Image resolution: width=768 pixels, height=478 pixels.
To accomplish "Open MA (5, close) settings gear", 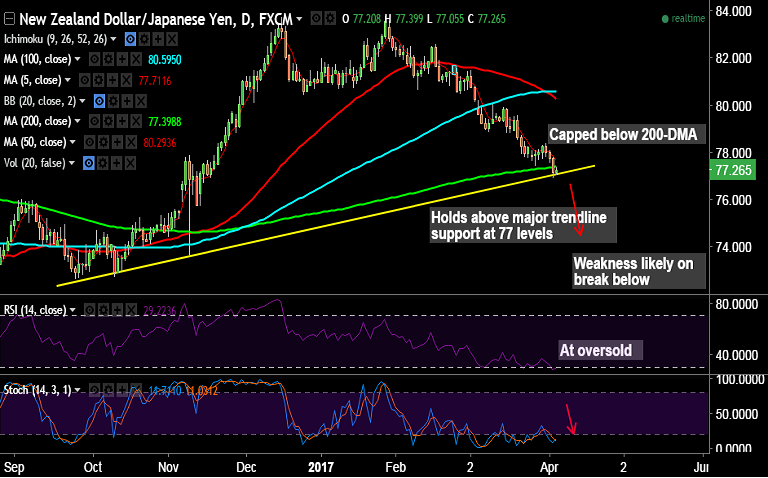I will (x=98, y=80).
